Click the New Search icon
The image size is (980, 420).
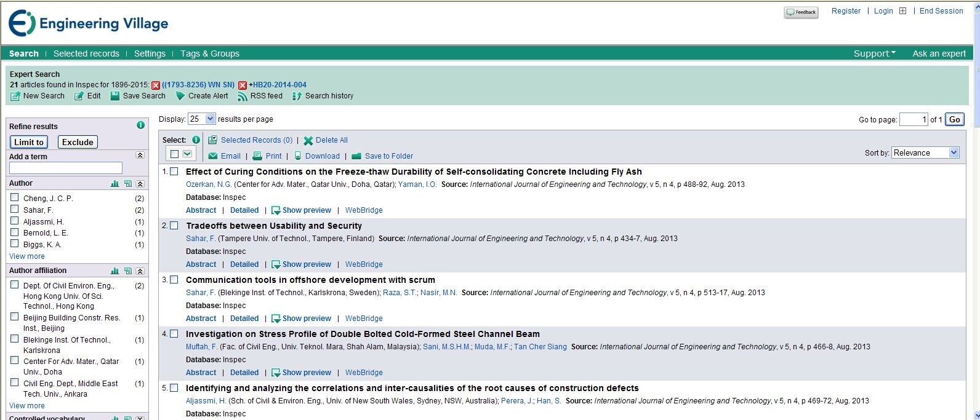pyautogui.click(x=15, y=96)
